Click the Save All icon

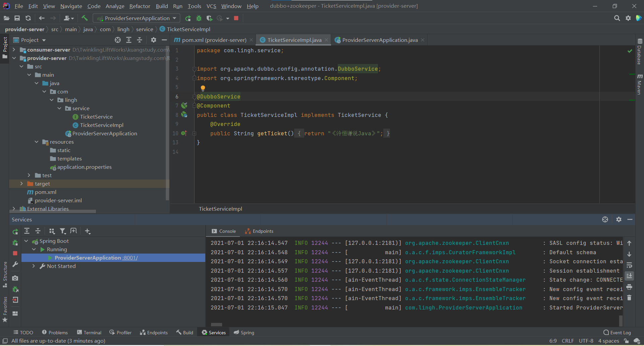(x=17, y=18)
